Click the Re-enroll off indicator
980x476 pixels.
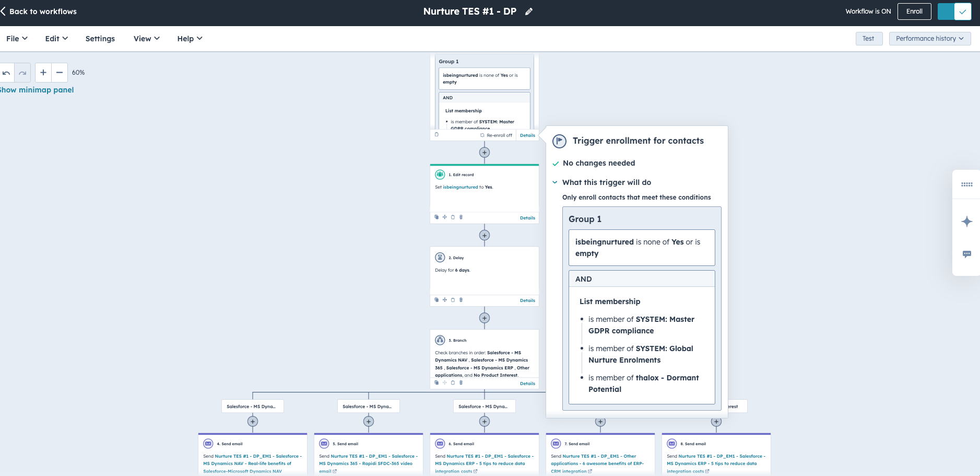[497, 135]
